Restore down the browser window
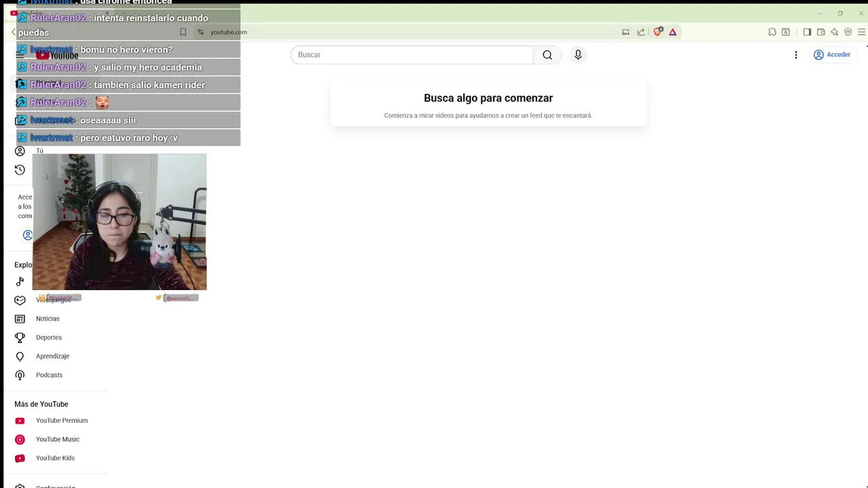 tap(840, 13)
